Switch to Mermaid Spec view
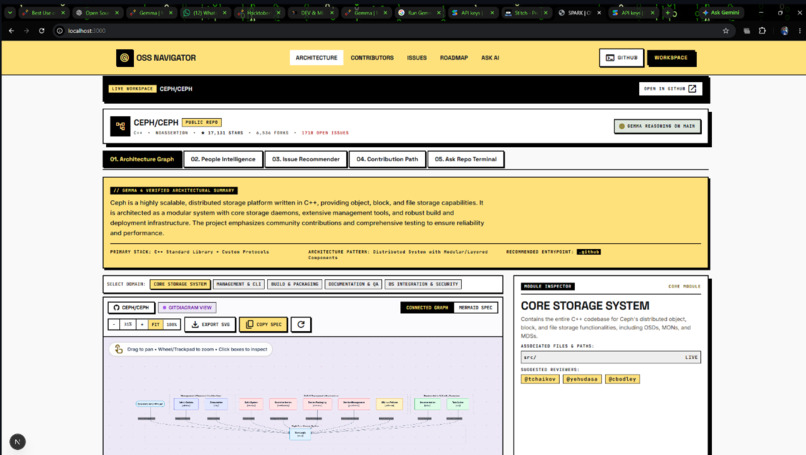The height and width of the screenshot is (455, 806). (475, 307)
